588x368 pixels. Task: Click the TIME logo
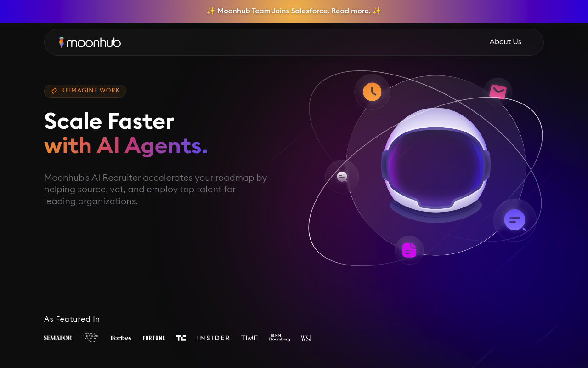click(x=249, y=338)
